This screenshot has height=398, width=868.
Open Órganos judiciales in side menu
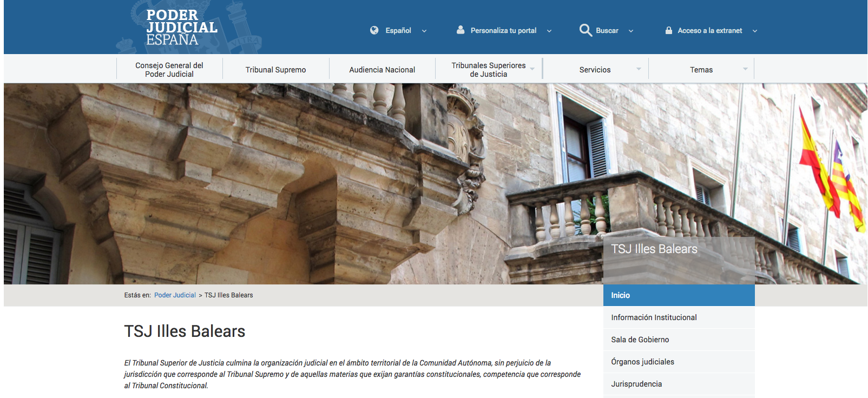point(679,362)
